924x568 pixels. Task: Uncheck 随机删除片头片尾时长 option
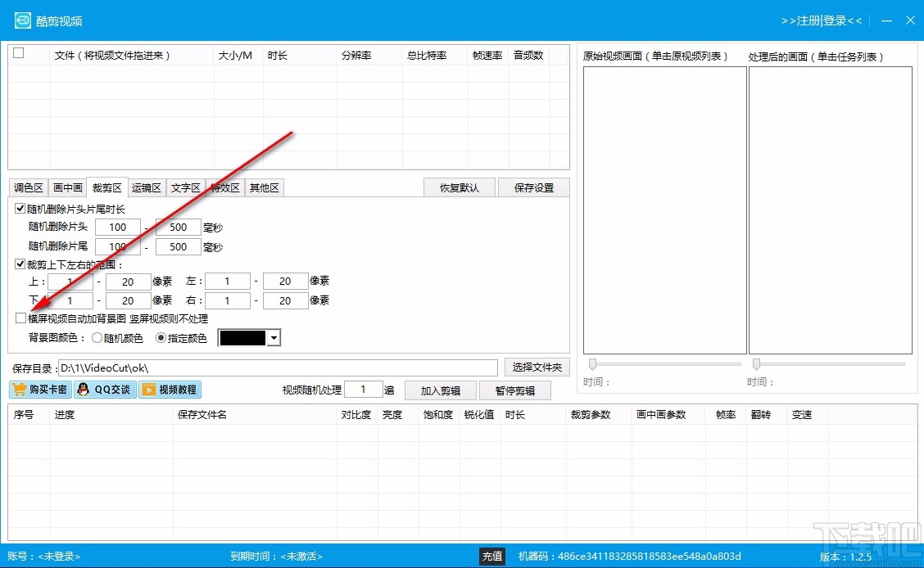(20, 209)
